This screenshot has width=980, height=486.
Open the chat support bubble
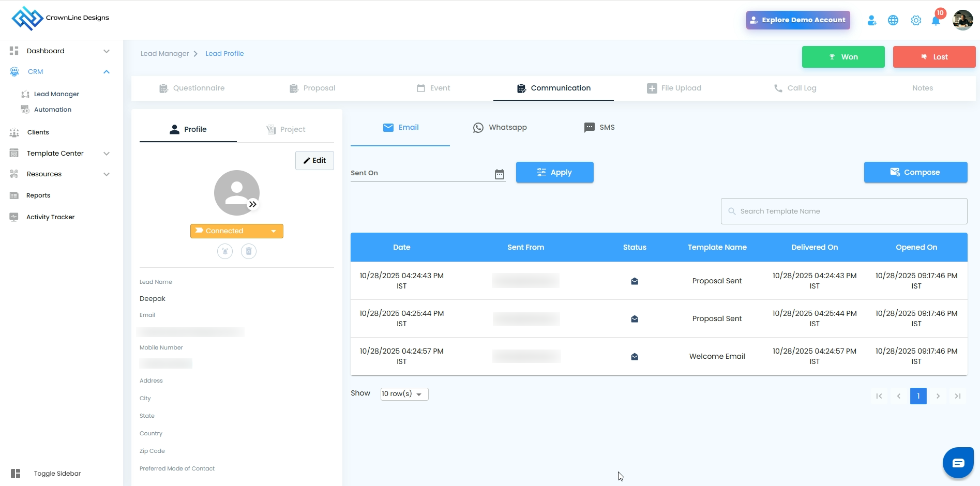tap(958, 463)
